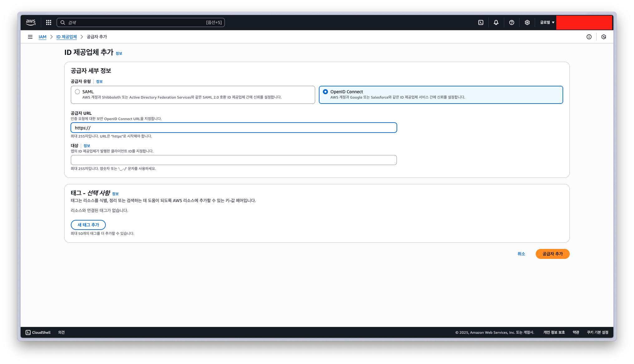This screenshot has width=634, height=364.
Task: Expand the 글로벌 region dropdown
Action: 547,22
